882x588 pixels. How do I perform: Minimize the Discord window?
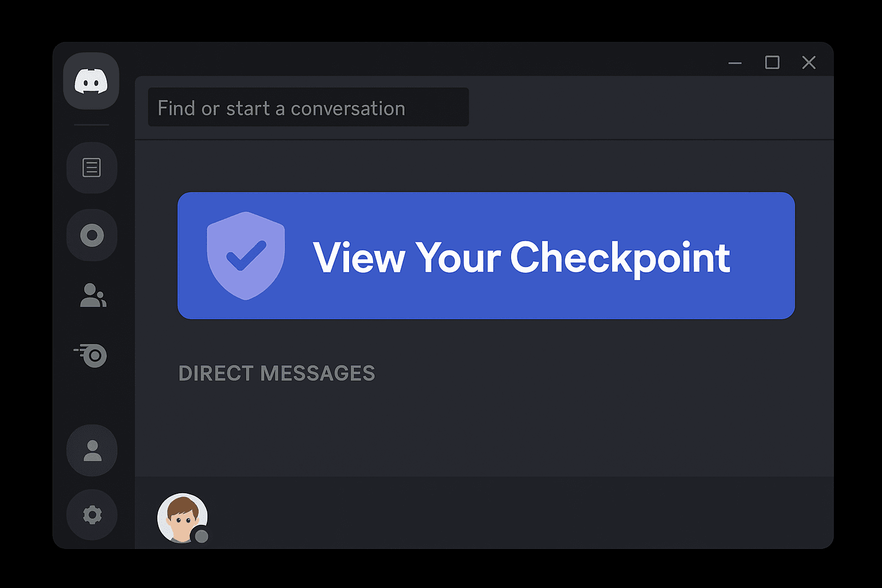pyautogui.click(x=735, y=62)
